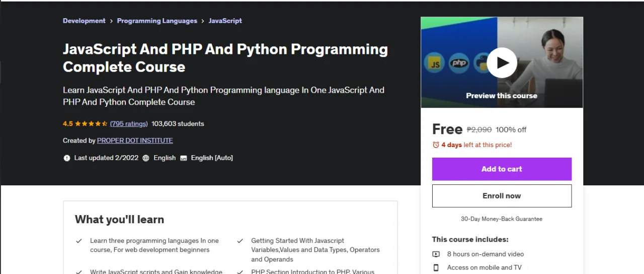This screenshot has height=274, width=644.
Task: Click checkmark beside 'Learn three programming languages'
Action: (x=79, y=241)
